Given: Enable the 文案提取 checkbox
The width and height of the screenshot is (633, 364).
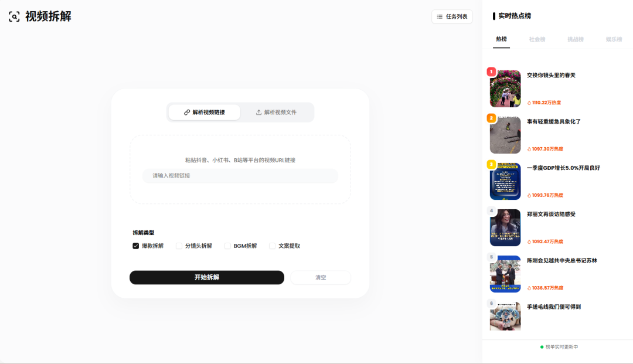Looking at the screenshot, I should click(272, 246).
